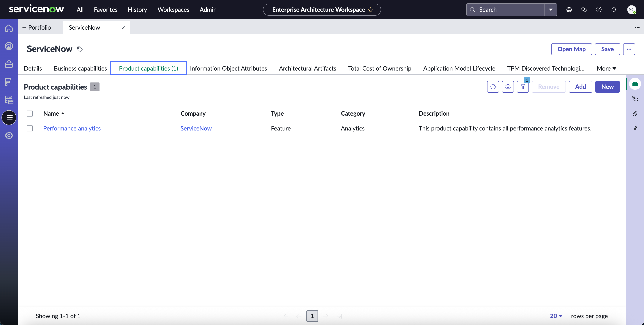Open the attachments paperclip icon
The height and width of the screenshot is (325, 644).
pos(635,114)
